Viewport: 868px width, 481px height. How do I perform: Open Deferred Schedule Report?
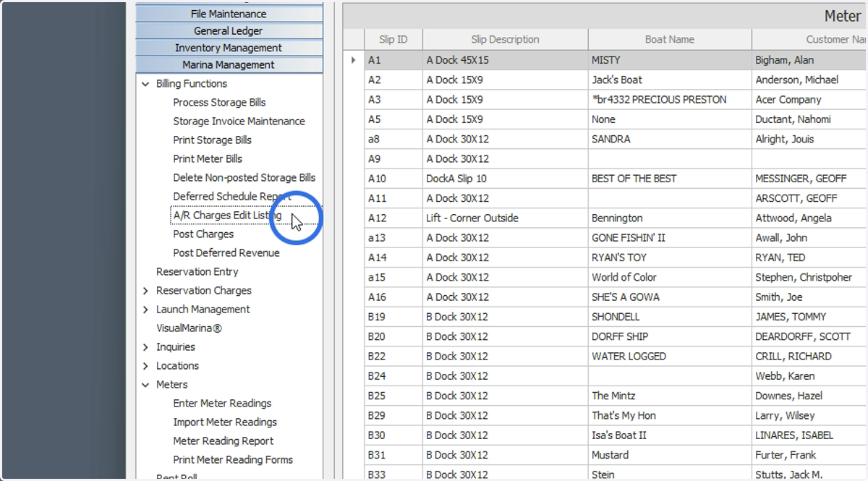pos(231,197)
